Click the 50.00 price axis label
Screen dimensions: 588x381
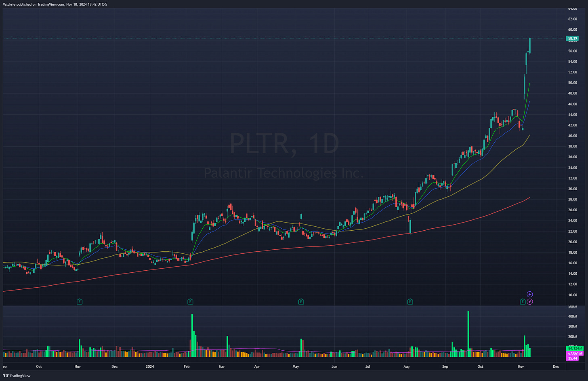(x=572, y=82)
